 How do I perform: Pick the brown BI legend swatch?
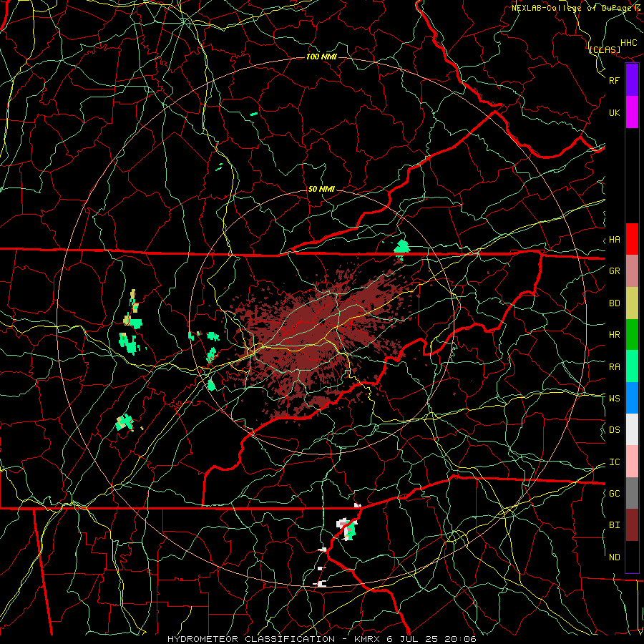[x=632, y=525]
